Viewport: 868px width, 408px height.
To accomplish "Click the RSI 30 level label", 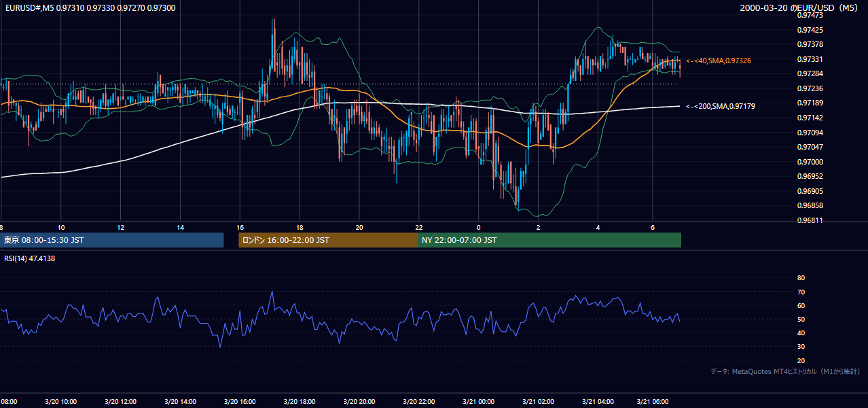I will click(801, 347).
